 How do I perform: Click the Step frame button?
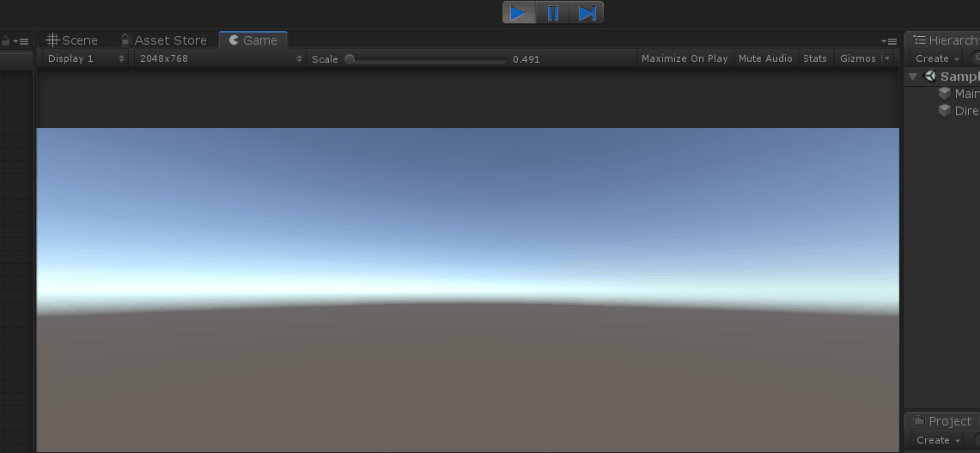tap(587, 13)
